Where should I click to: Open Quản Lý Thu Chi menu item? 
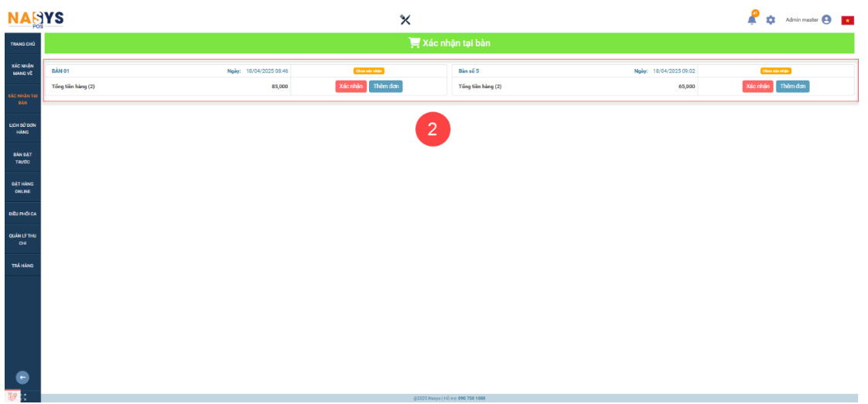[x=22, y=239]
